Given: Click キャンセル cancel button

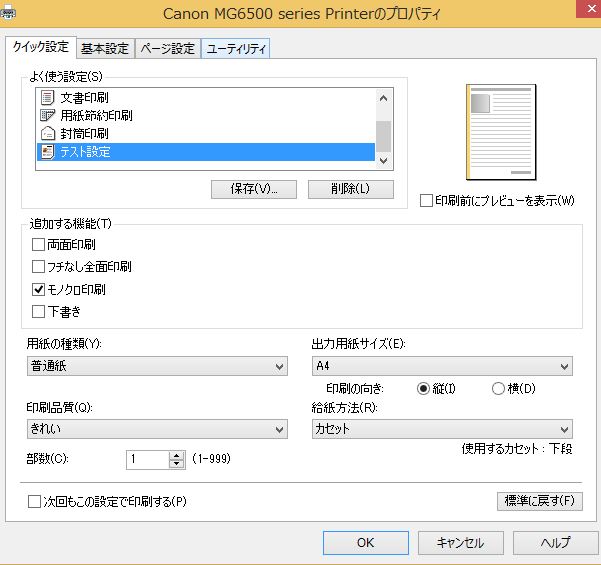Looking at the screenshot, I should (461, 543).
